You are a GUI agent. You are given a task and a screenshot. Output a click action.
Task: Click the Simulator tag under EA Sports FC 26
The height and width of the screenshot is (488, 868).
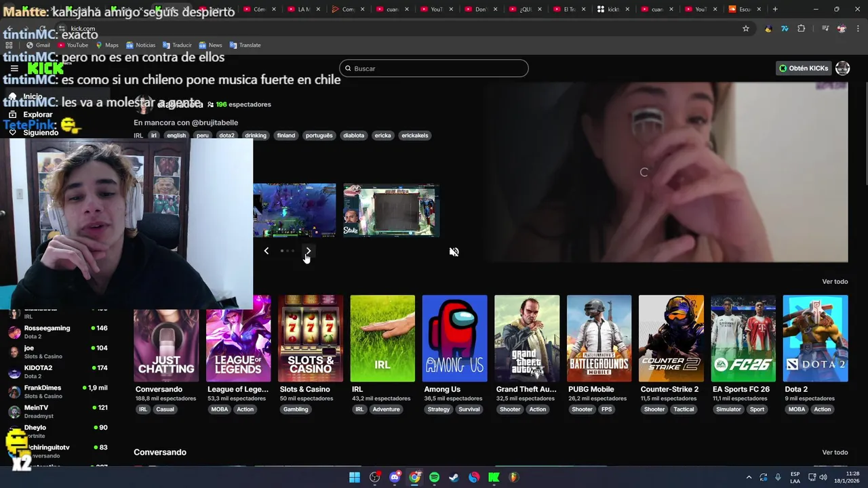[x=729, y=409]
